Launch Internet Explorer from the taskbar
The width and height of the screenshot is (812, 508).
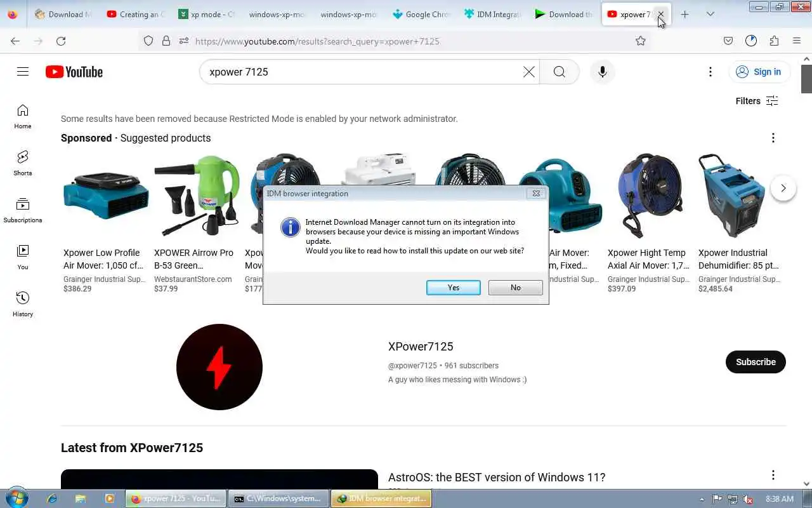[52, 499]
